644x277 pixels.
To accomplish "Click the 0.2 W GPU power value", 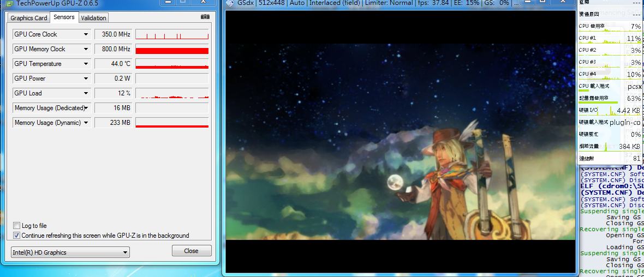I will (114, 79).
